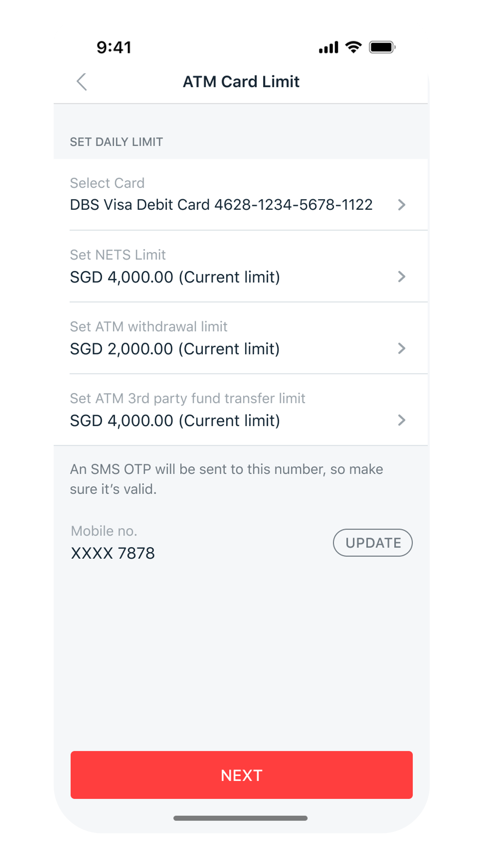The width and height of the screenshot is (482, 868).
Task: Go back using the header arrow
Action: (x=82, y=82)
